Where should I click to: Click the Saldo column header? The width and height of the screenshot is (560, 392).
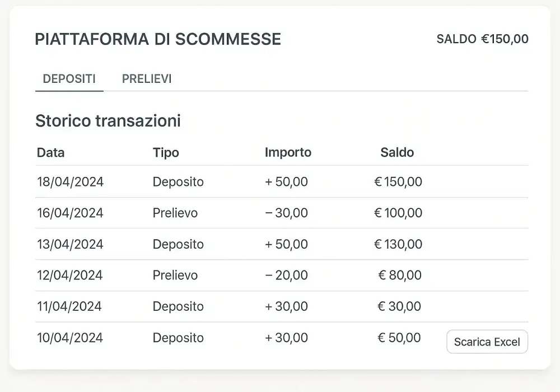(397, 152)
